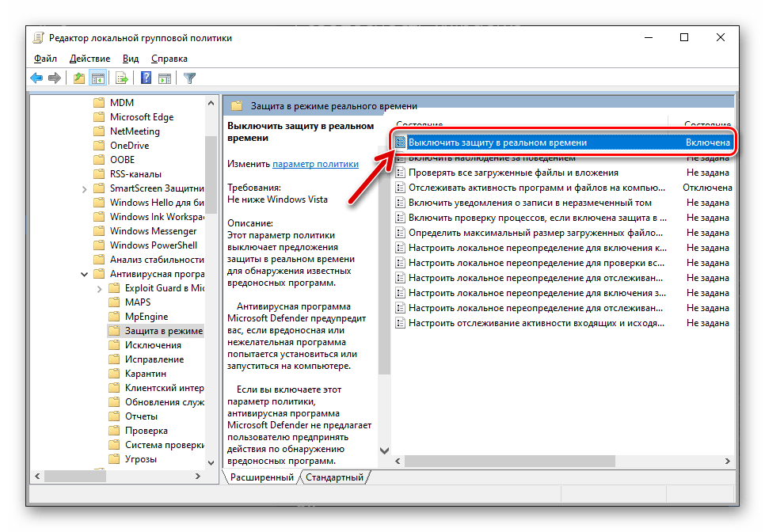Select the Windows Hello tree folder
This screenshot has width=765, height=532.
click(157, 203)
